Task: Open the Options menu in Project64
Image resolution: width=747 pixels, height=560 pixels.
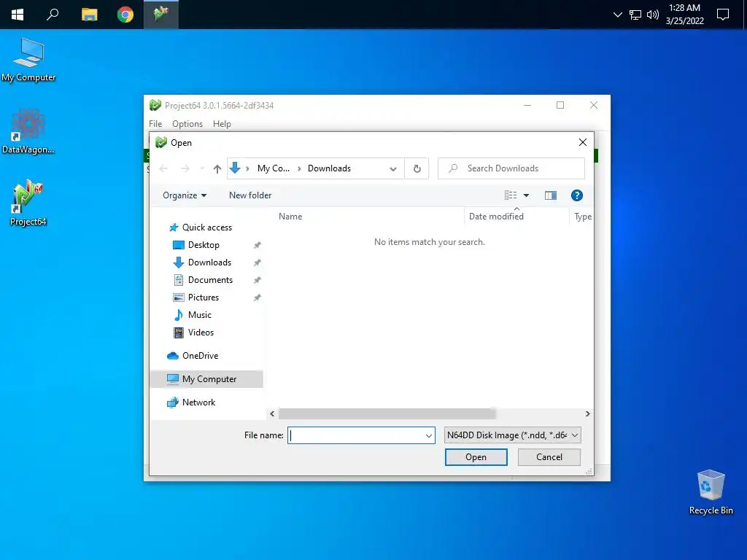Action: pos(187,124)
